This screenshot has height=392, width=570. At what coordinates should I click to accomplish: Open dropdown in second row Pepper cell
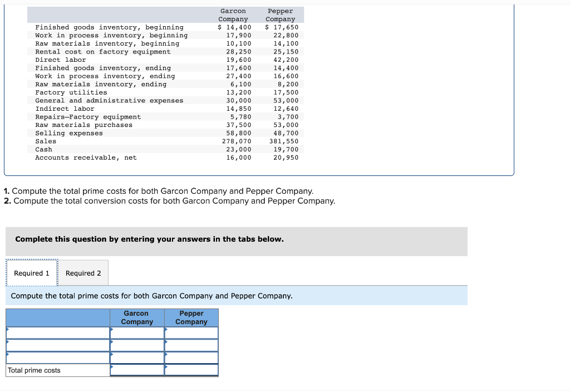click(x=166, y=342)
